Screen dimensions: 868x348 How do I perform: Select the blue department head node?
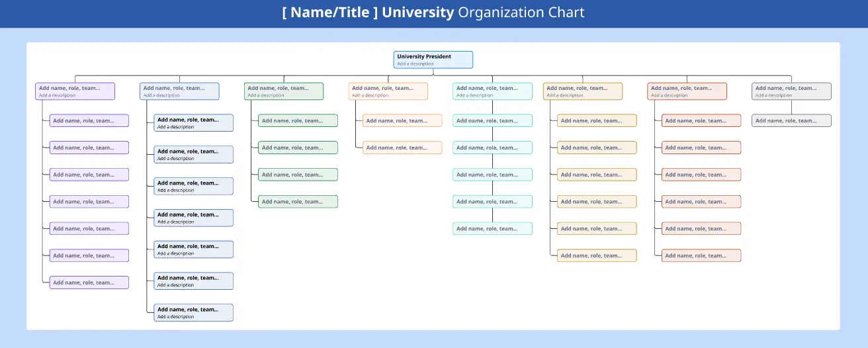point(179,91)
